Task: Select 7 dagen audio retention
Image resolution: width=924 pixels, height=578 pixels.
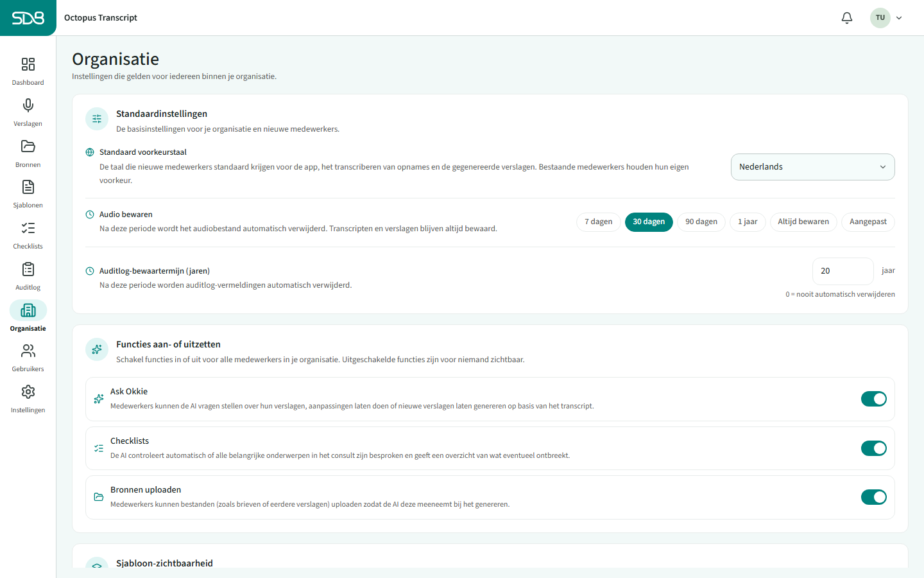Action: click(599, 222)
